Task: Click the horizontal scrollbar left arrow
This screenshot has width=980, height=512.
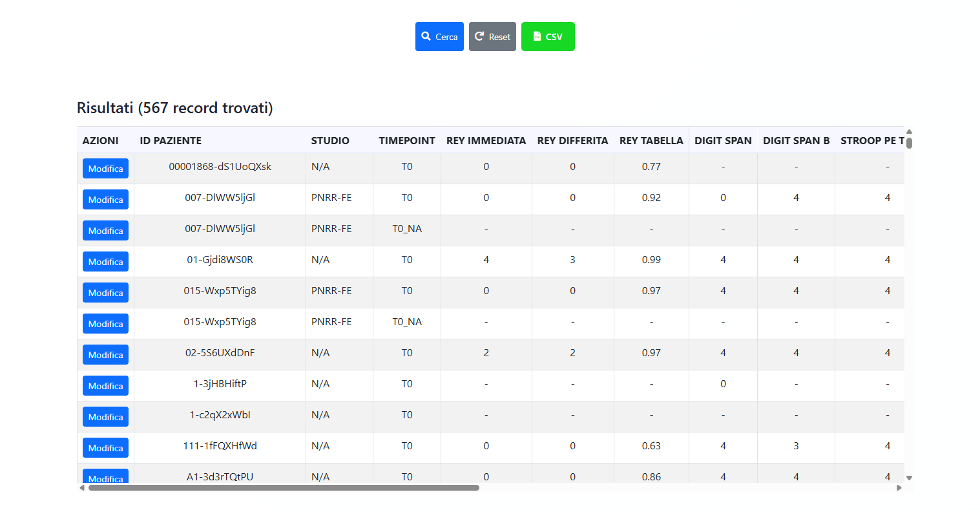Action: (82, 488)
